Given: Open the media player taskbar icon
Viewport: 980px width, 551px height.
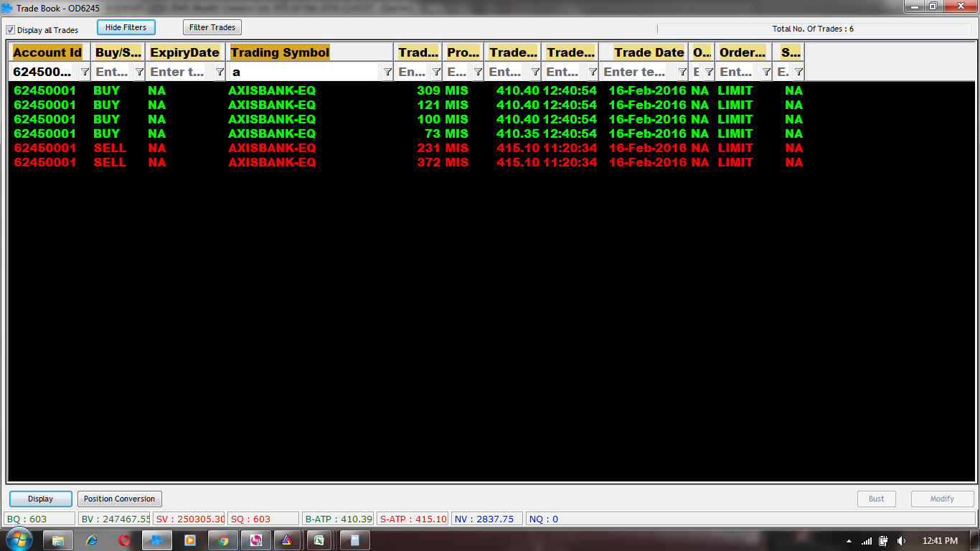Looking at the screenshot, I should 190,540.
